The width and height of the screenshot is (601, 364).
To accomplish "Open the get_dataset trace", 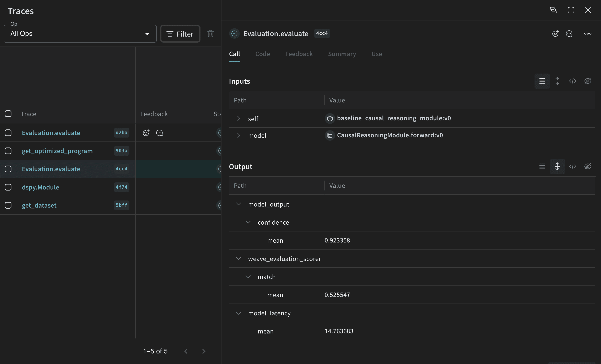I will click(39, 205).
